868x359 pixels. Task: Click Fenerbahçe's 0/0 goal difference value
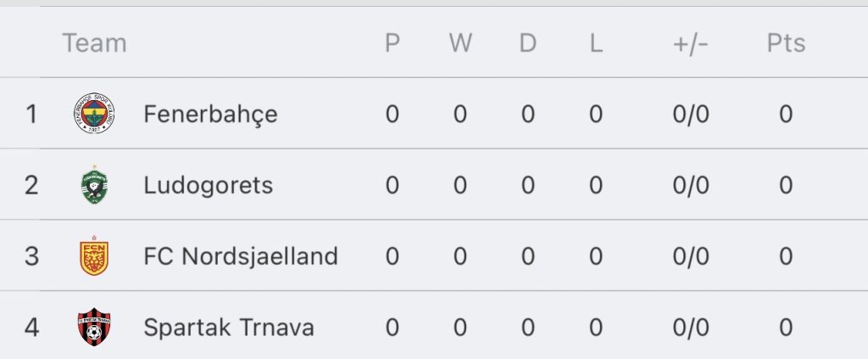pyautogui.click(x=691, y=114)
